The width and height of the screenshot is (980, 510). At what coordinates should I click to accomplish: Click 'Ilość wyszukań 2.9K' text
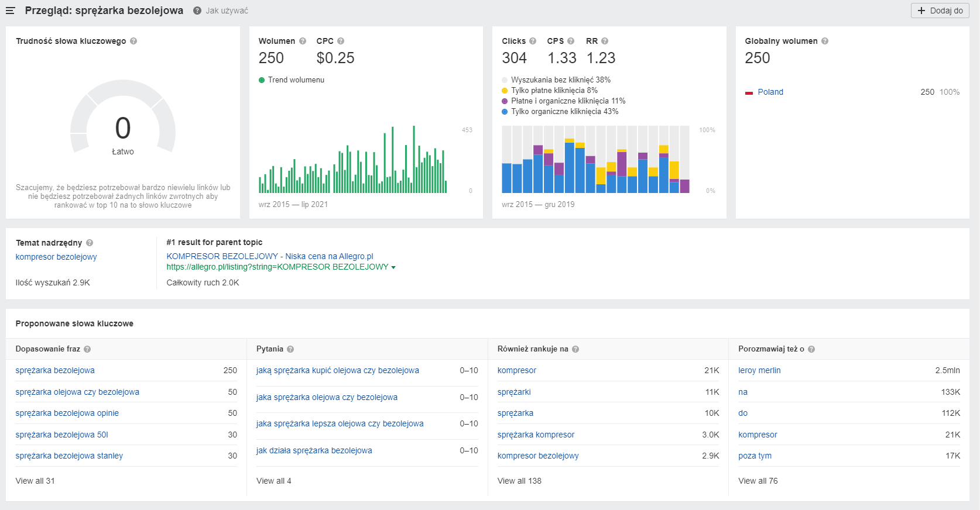(53, 282)
